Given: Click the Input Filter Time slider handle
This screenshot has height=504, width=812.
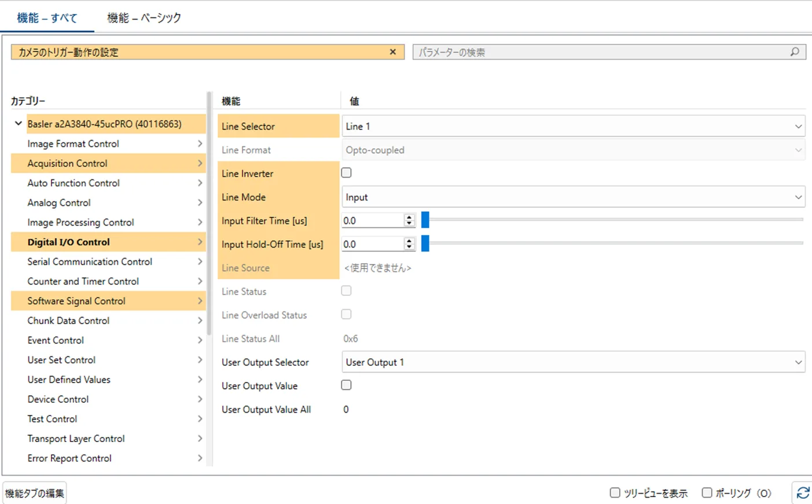Looking at the screenshot, I should point(425,220).
